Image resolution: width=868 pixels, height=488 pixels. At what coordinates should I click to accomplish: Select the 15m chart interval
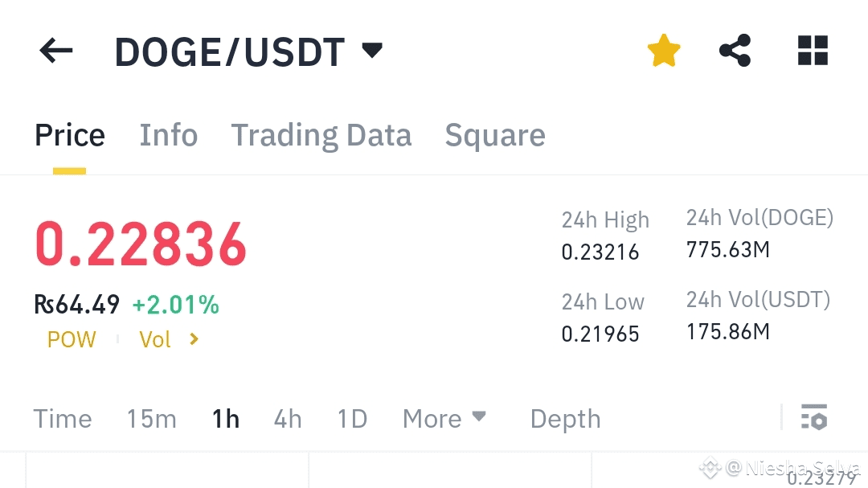[151, 419]
